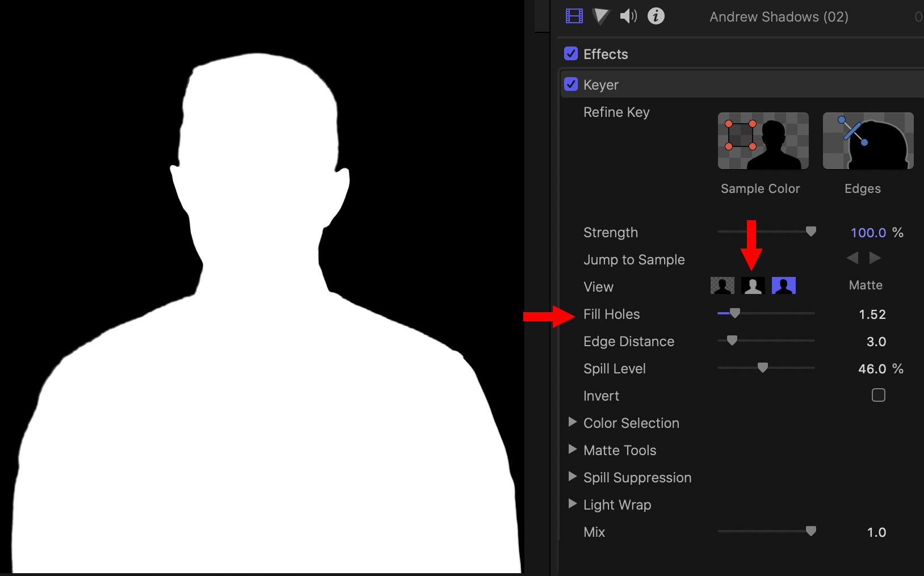Open the Video inspector filmstrip icon
Image resolution: width=924 pixels, height=576 pixels.
pyautogui.click(x=574, y=16)
